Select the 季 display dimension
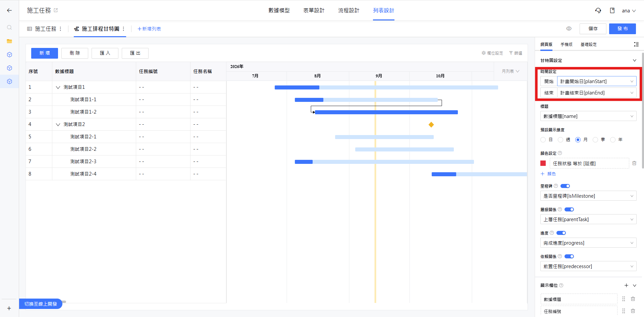 595,140
